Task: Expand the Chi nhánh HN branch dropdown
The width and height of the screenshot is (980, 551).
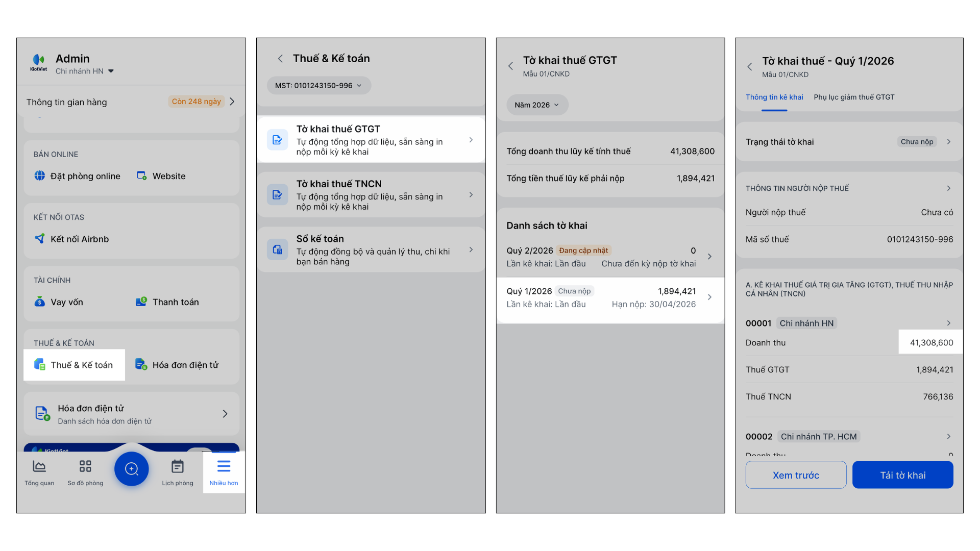Action: (x=85, y=71)
